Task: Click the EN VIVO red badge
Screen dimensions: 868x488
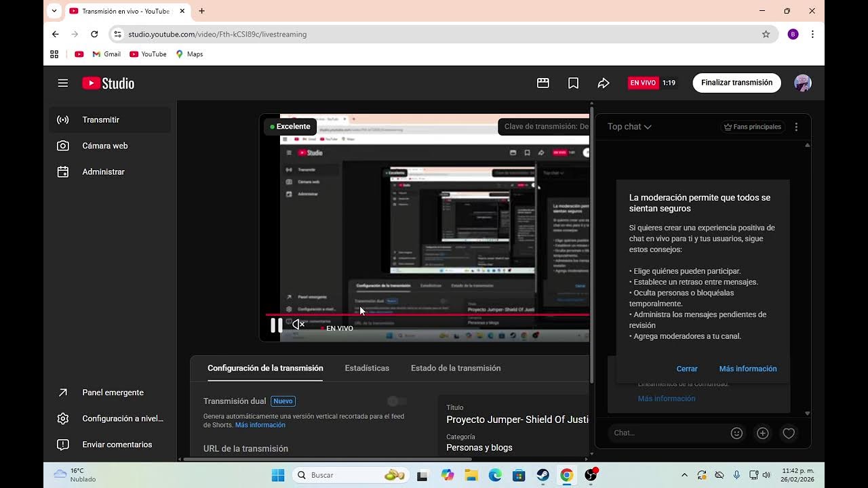Action: click(x=643, y=83)
